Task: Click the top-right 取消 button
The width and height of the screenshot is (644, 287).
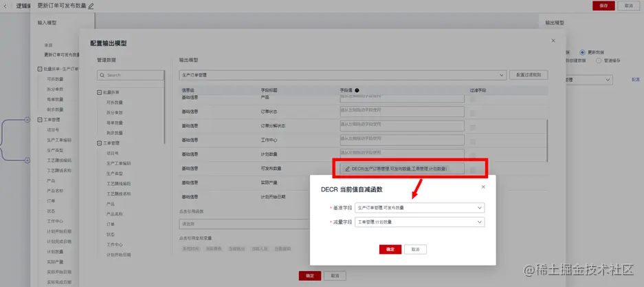Action: point(628,6)
